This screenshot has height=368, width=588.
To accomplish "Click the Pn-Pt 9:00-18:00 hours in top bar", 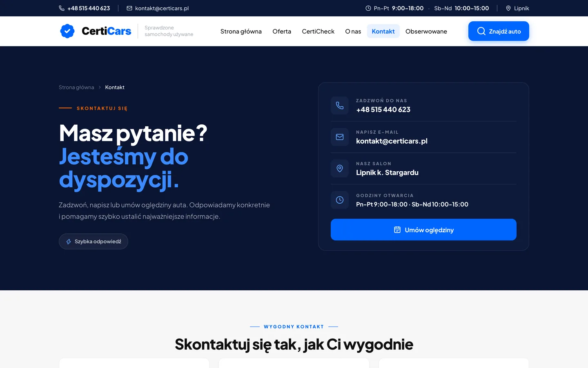I will tap(399, 8).
